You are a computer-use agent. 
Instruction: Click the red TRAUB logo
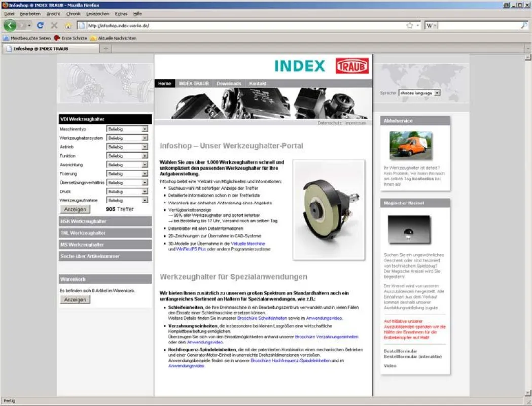point(352,66)
